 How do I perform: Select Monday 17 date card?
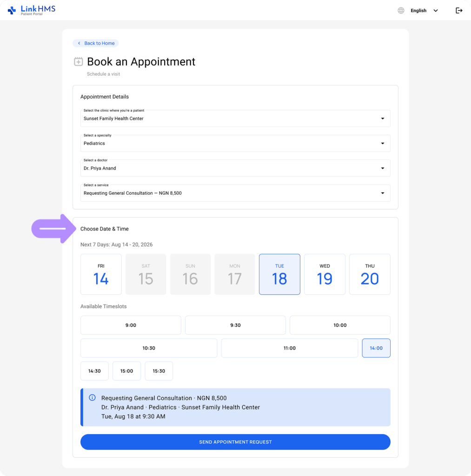235,274
